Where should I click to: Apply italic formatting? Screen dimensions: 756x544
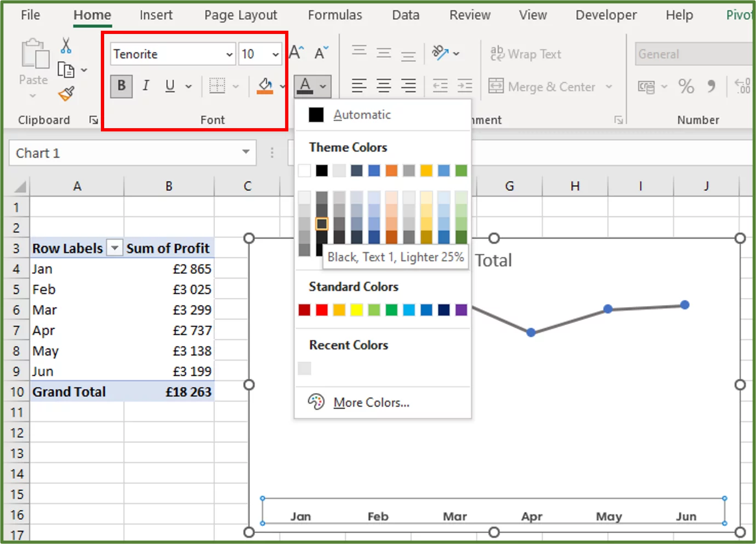click(x=146, y=86)
